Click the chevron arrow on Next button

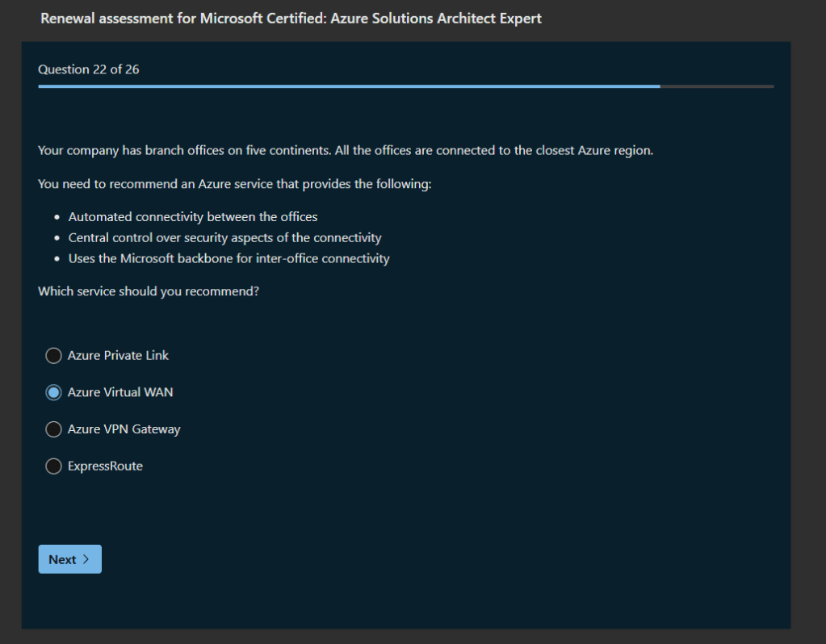[86, 559]
